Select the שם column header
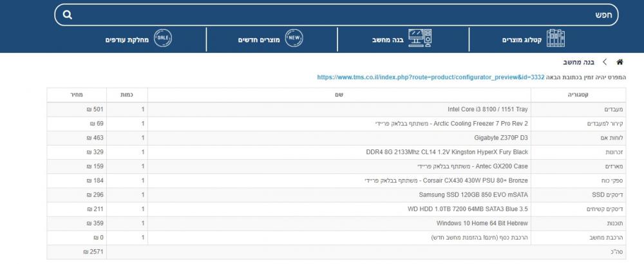Viewport: 644px width, 264px height. tap(339, 95)
